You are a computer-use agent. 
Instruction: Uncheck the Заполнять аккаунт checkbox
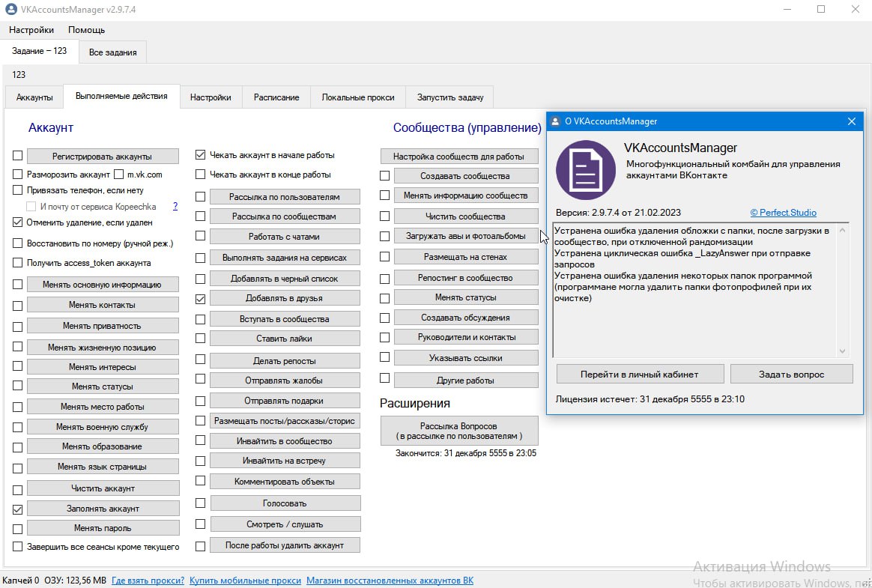(18, 509)
